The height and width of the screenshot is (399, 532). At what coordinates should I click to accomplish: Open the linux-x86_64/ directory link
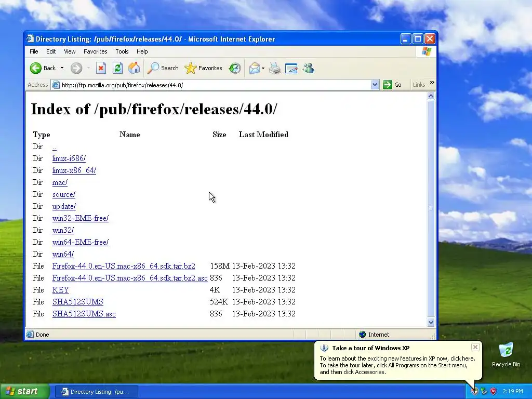click(74, 170)
